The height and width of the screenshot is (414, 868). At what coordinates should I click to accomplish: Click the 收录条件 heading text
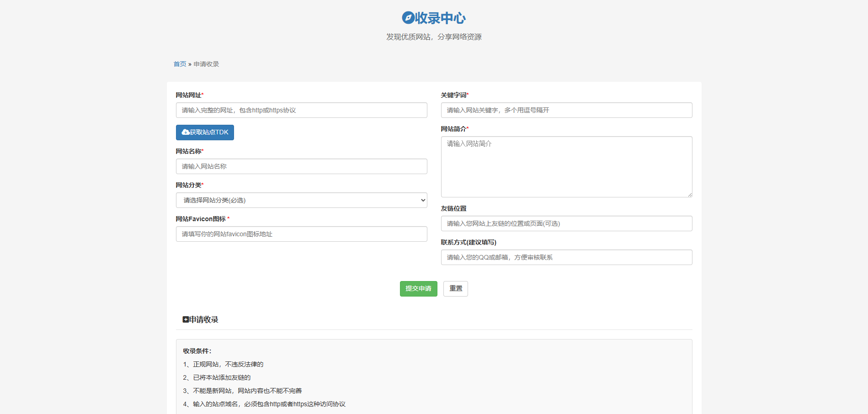(x=197, y=351)
